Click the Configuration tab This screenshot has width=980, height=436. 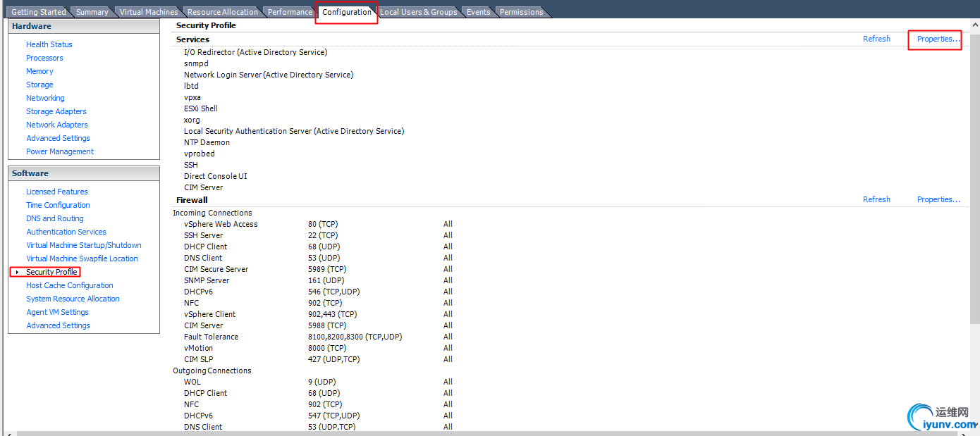coord(346,12)
